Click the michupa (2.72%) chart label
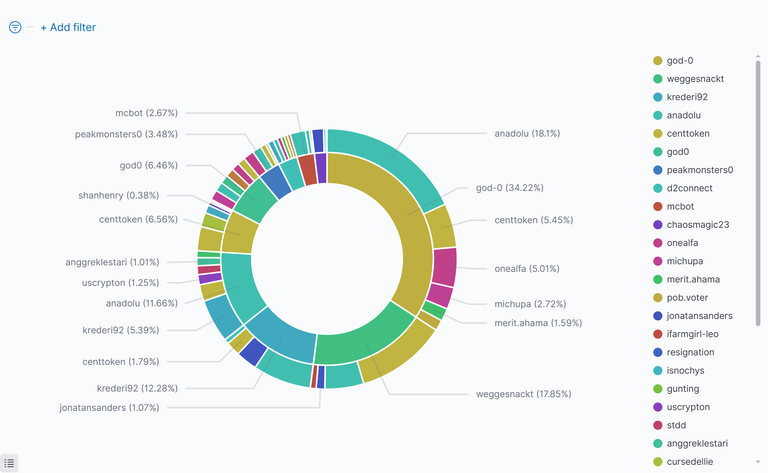Viewport: 768px width, 473px height. coord(530,304)
